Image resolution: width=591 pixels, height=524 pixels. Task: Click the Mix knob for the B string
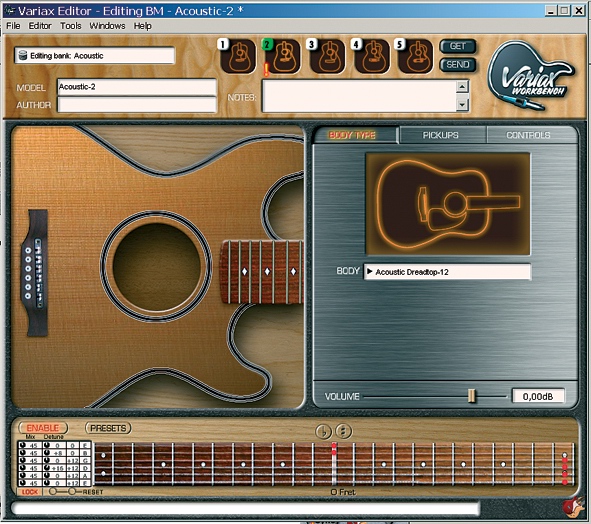[x=22, y=453]
